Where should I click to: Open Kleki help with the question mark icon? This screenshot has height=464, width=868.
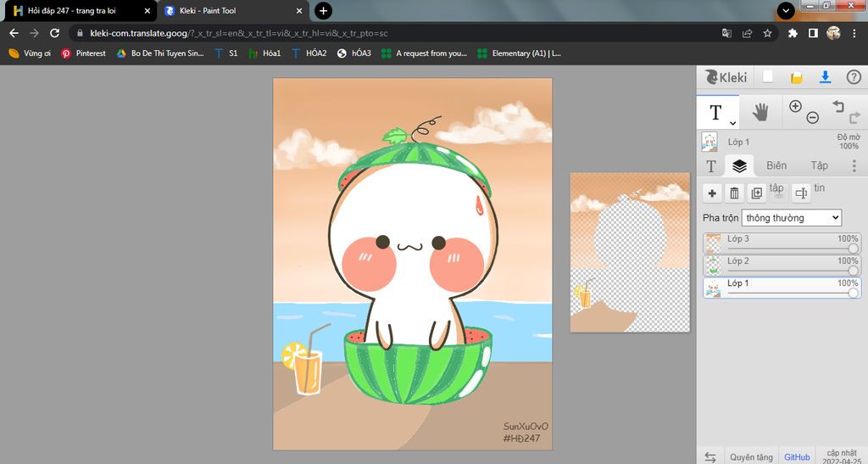pyautogui.click(x=854, y=77)
